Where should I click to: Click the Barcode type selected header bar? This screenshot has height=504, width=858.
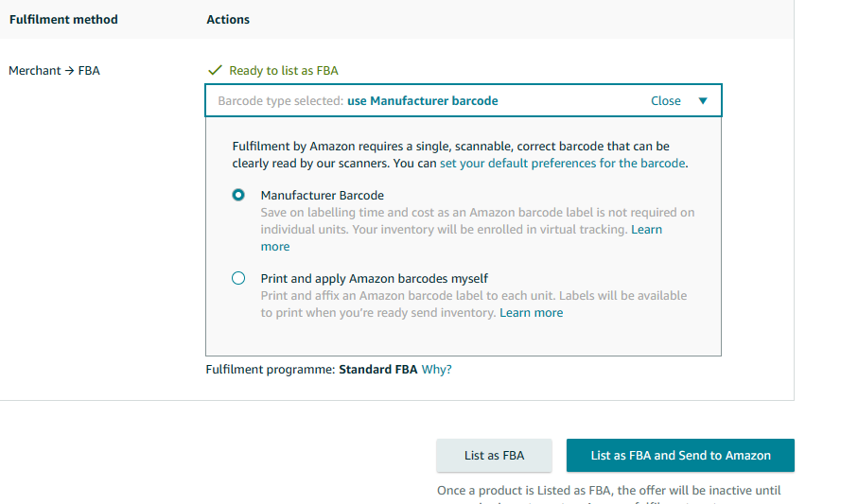(464, 100)
